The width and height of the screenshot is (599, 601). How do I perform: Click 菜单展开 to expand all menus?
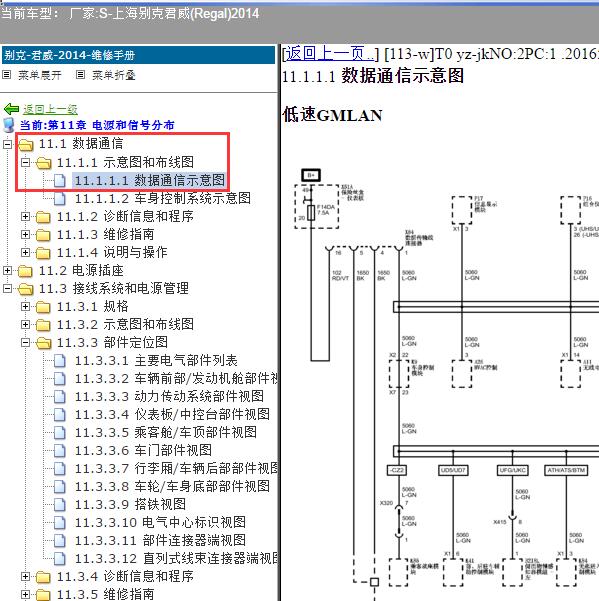[40, 75]
